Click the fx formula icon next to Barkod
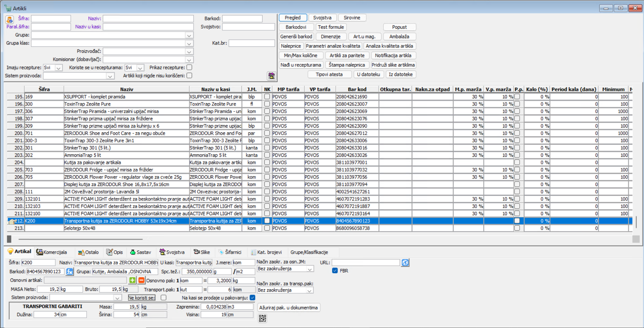The height and width of the screenshot is (328, 644). 70,272
